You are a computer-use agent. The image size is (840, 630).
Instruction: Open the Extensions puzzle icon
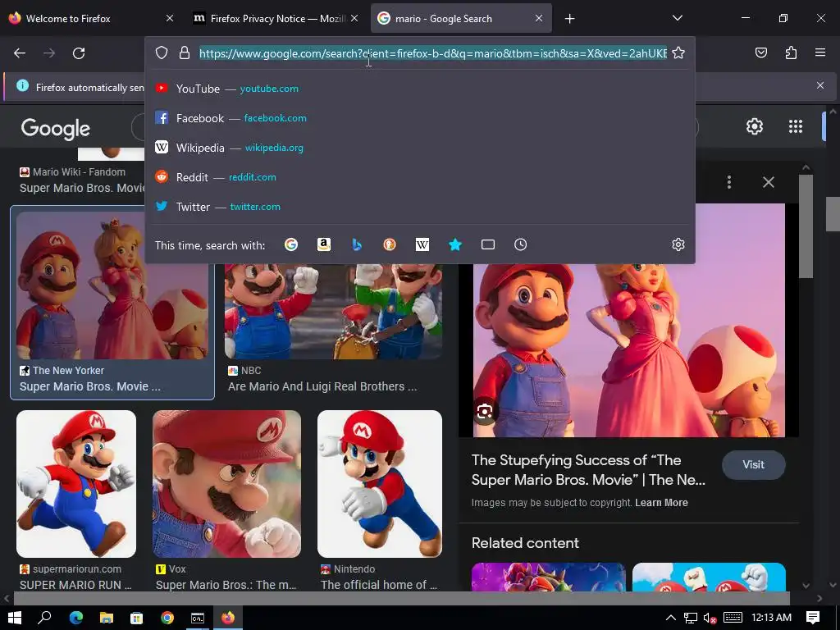point(791,53)
